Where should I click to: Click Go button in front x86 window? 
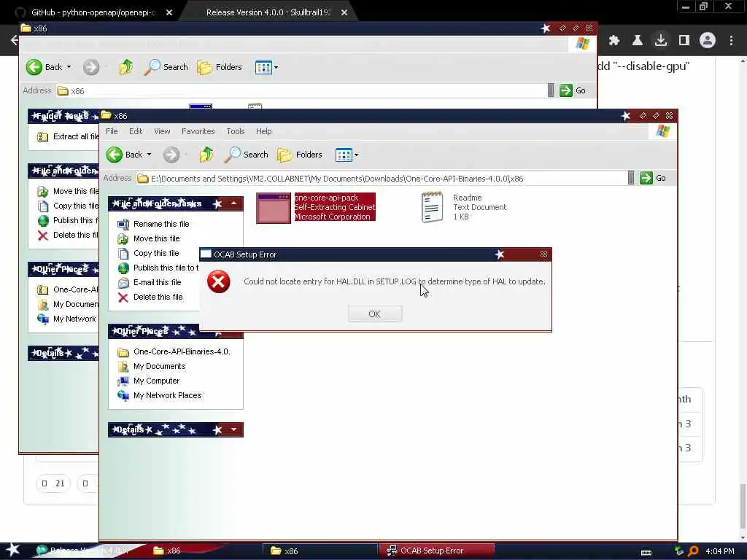653,178
